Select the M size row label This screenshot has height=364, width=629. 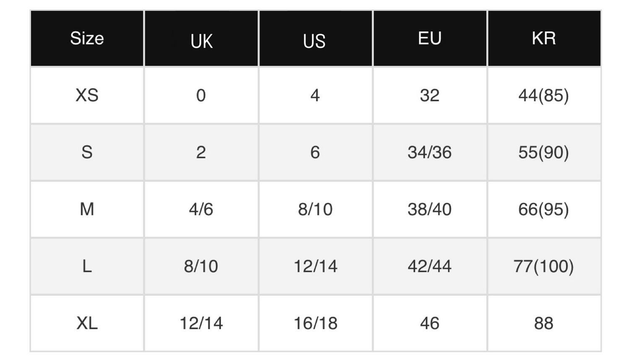pyautogui.click(x=87, y=209)
